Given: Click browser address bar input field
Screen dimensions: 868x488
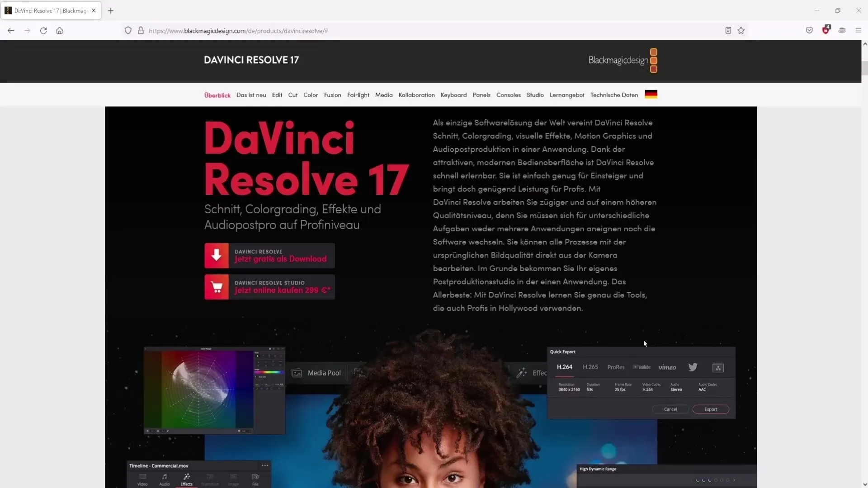Looking at the screenshot, I should click(238, 30).
